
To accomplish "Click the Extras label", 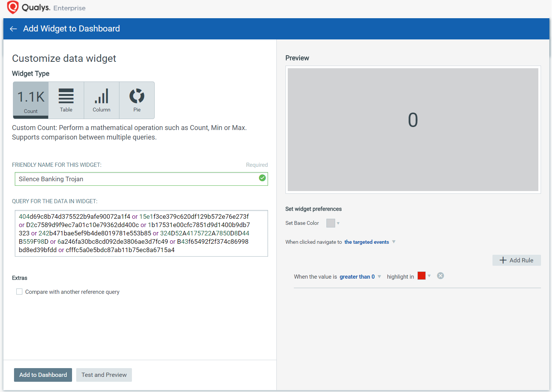I will point(20,278).
